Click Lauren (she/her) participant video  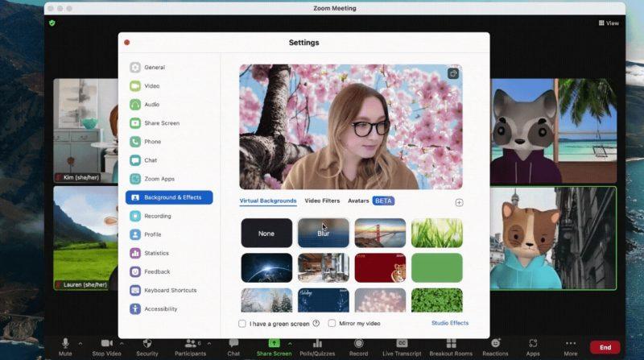click(86, 238)
